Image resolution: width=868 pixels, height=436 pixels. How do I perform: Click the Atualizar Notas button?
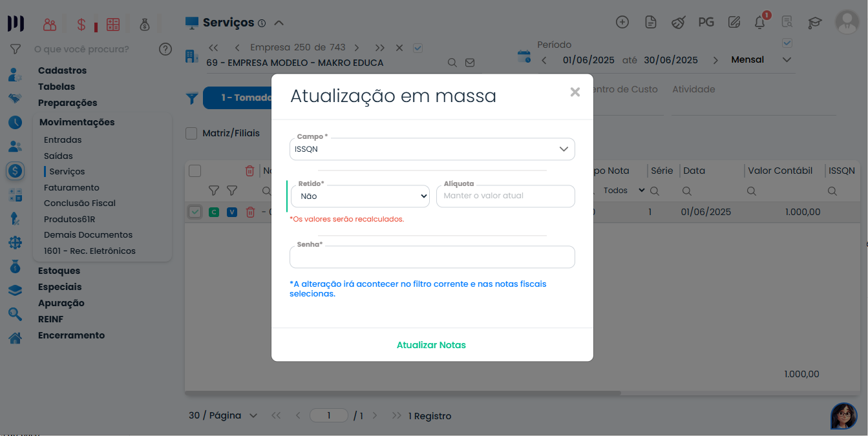(431, 345)
